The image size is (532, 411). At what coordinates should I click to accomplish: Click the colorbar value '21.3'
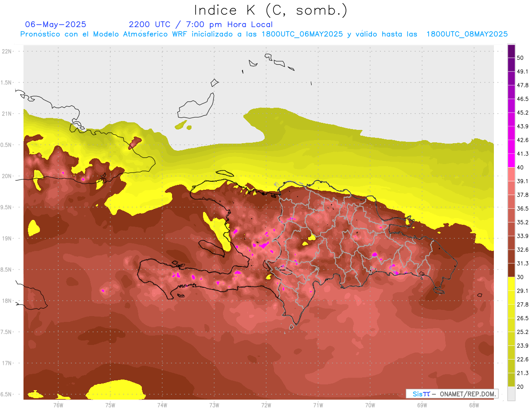[522, 373]
